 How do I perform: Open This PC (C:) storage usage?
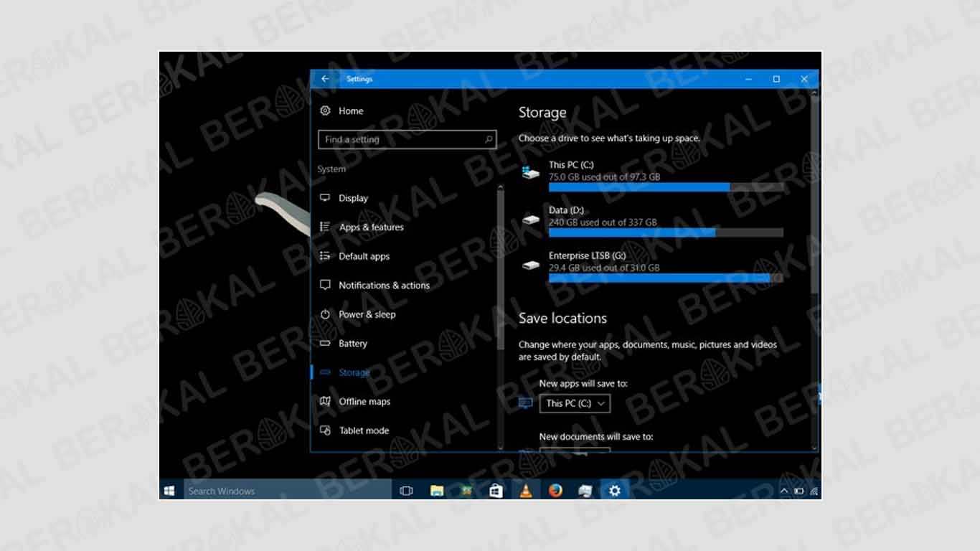(x=653, y=176)
